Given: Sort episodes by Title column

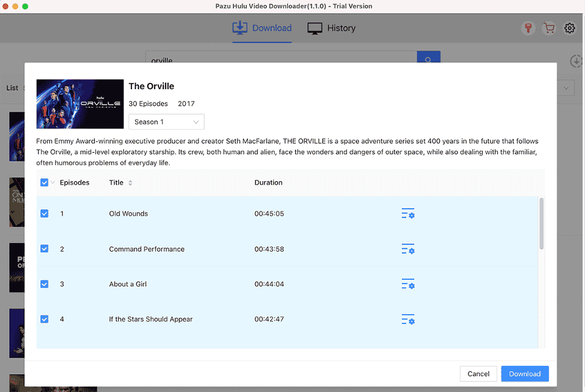Looking at the screenshot, I should tap(129, 182).
